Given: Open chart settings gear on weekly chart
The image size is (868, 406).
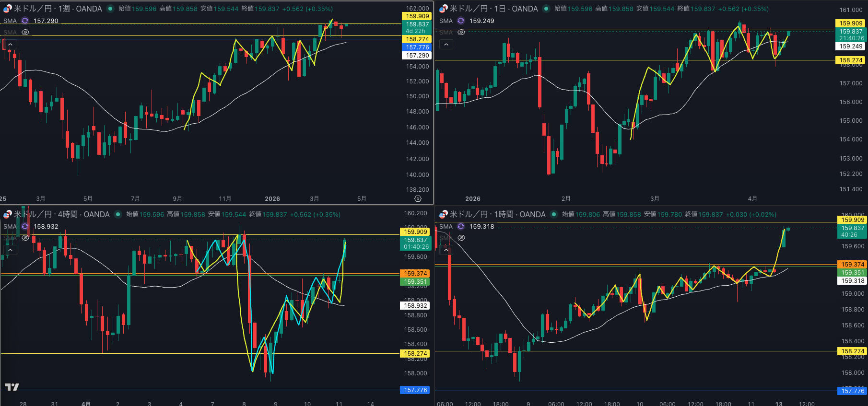Looking at the screenshot, I should 418,198.
